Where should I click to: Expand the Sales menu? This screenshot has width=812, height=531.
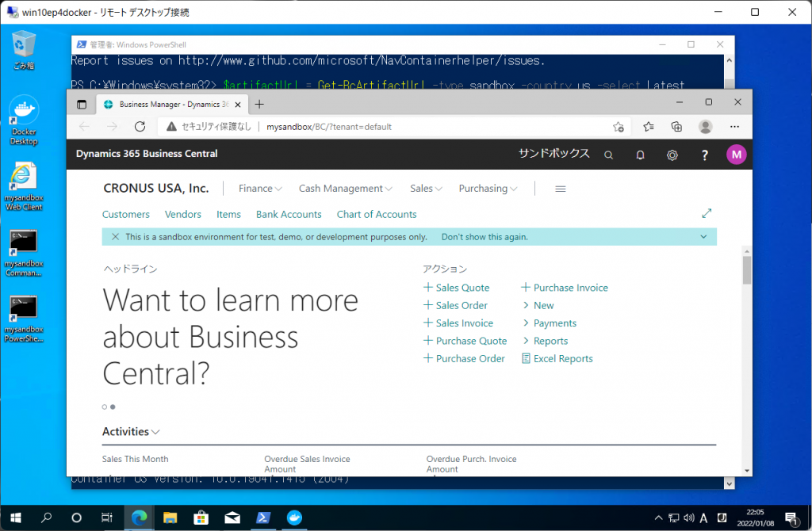pyautogui.click(x=426, y=189)
